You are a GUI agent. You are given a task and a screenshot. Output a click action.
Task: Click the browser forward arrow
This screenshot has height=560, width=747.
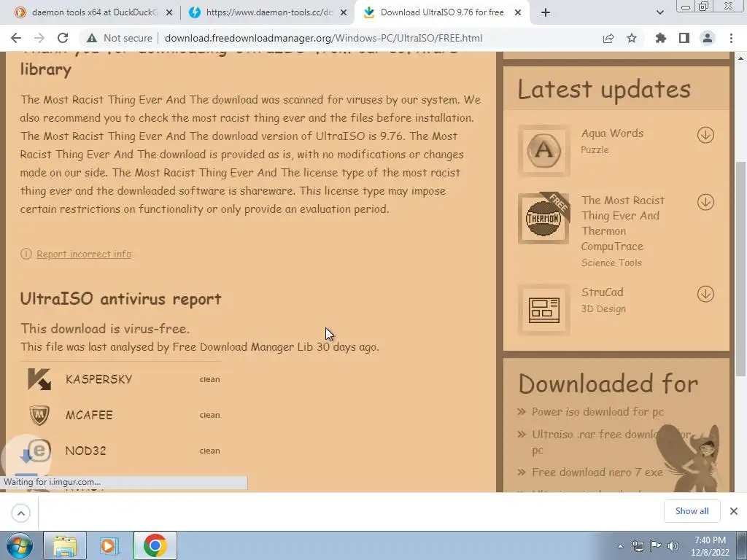(x=39, y=38)
